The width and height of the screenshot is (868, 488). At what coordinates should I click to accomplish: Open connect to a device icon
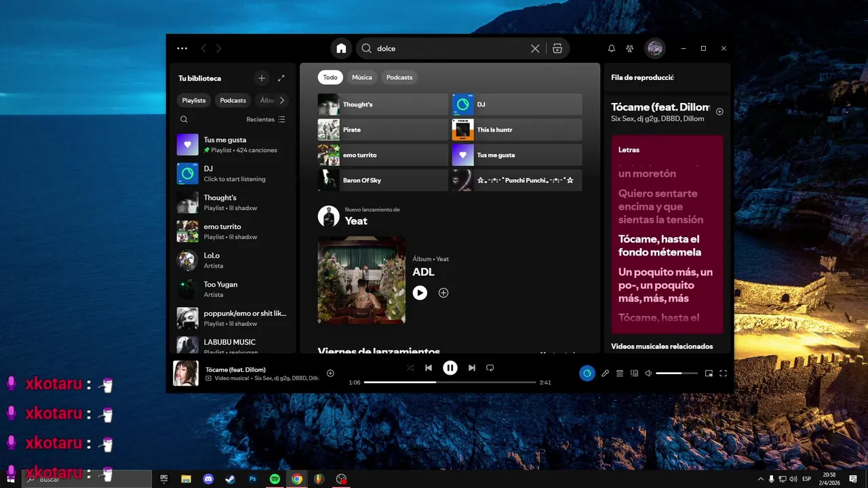(635, 373)
